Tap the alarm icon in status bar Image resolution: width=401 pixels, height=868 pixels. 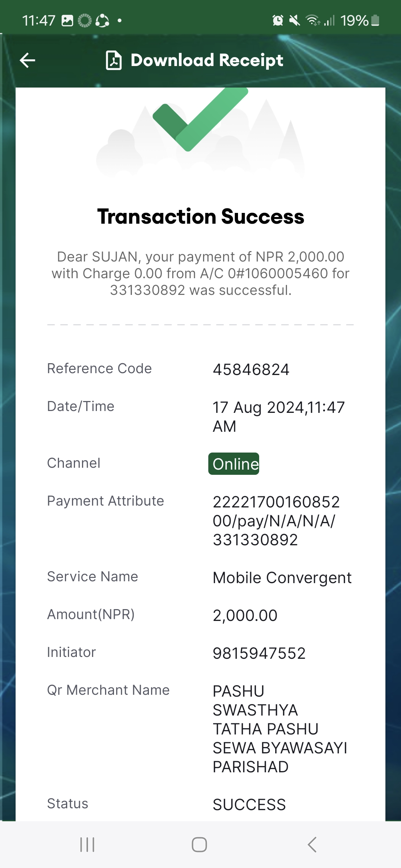278,20
